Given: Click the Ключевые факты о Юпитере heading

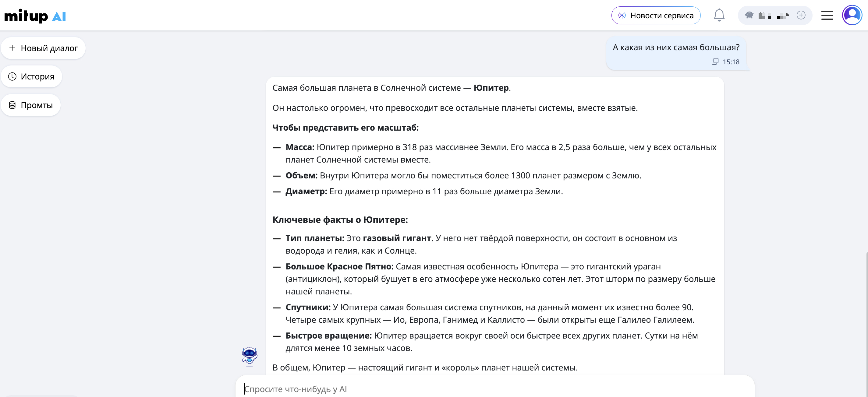Looking at the screenshot, I should click(340, 220).
